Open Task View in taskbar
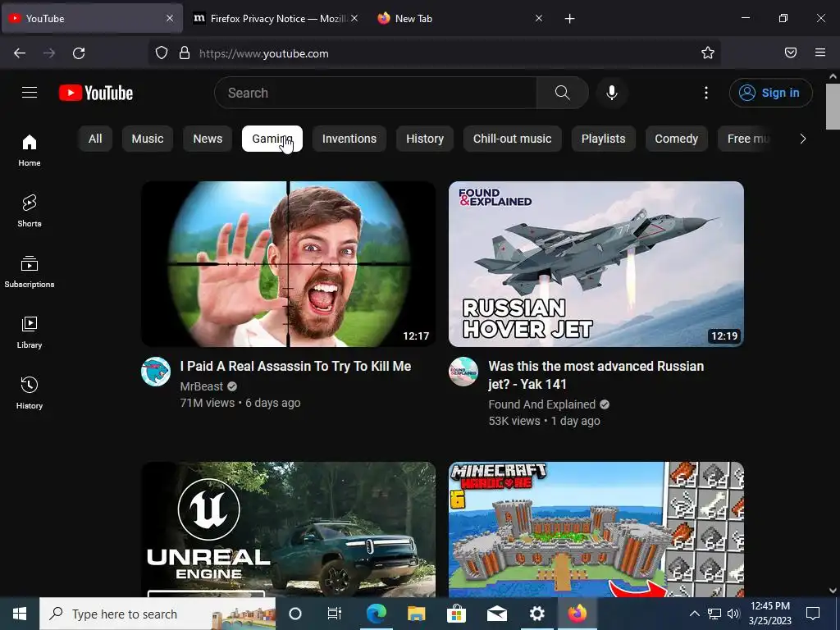The width and height of the screenshot is (840, 630). tap(335, 614)
